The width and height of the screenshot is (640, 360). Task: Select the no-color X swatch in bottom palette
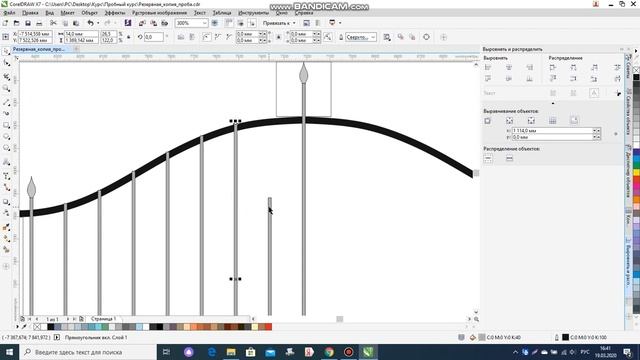37,327
